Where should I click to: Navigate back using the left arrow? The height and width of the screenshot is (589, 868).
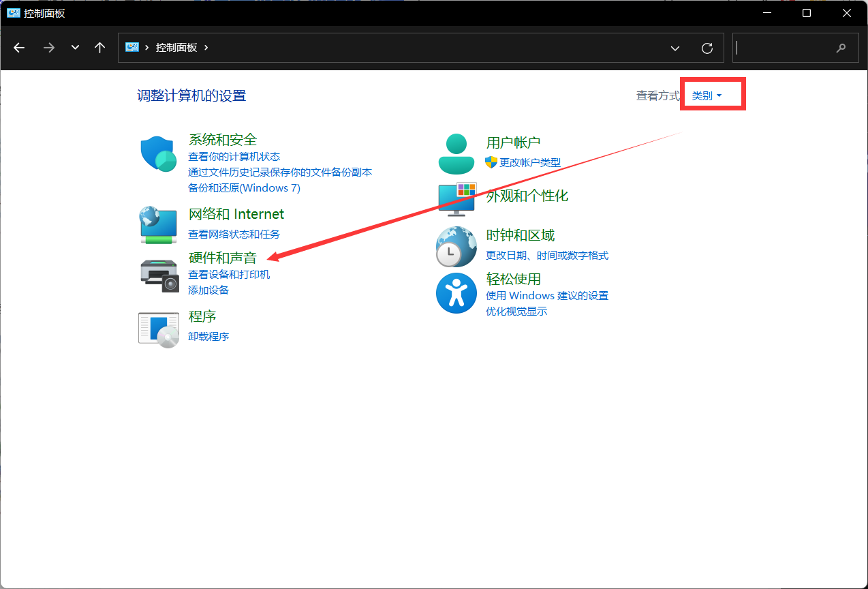click(x=19, y=48)
